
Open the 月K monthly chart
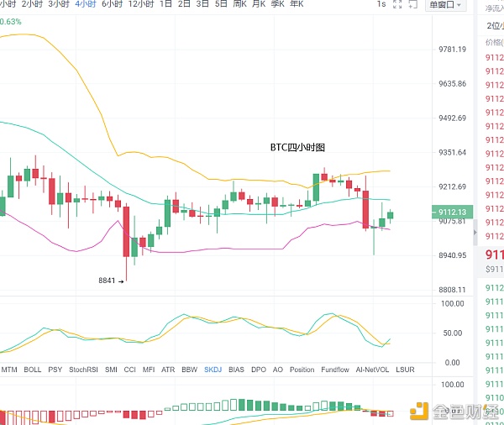click(x=259, y=4)
